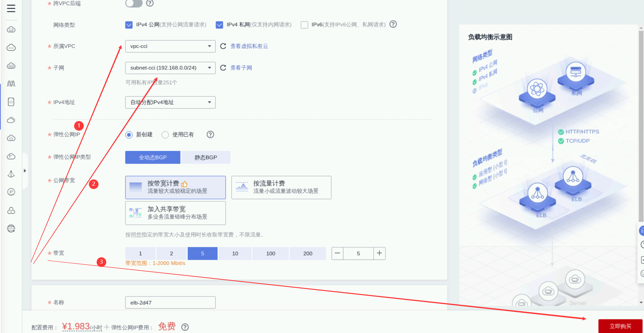
Task: Set bandwidth to 1 Mbit/s
Action: point(141,254)
